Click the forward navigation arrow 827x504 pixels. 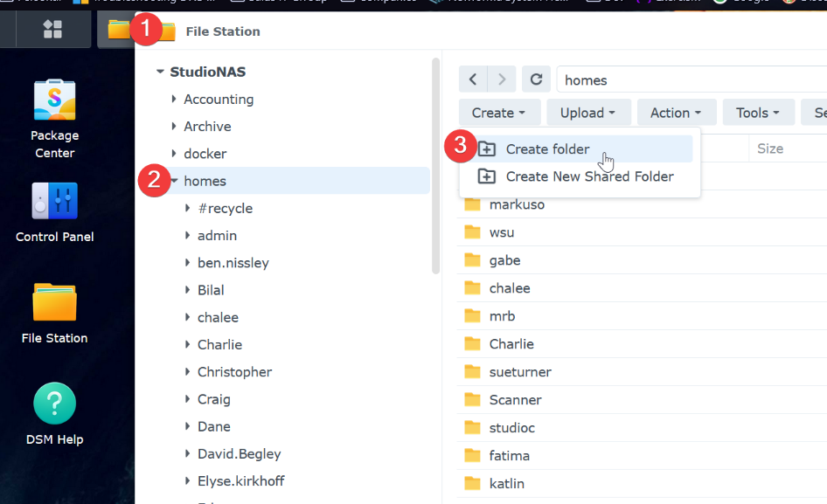(x=502, y=79)
